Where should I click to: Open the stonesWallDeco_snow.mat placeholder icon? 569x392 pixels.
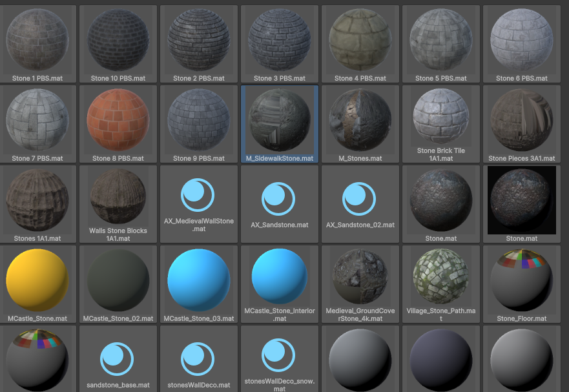coord(278,355)
